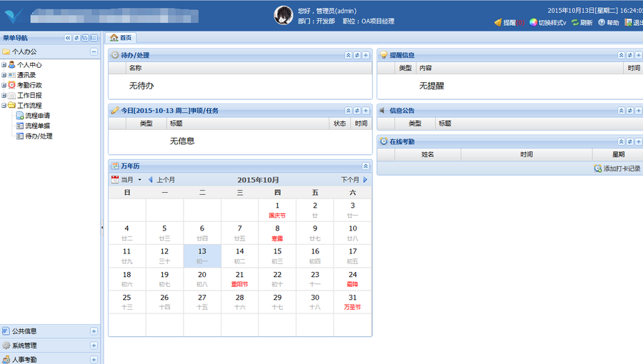The width and height of the screenshot is (643, 364).
Task: Click the 标题 column header in 信息公告
Action: coord(539,123)
